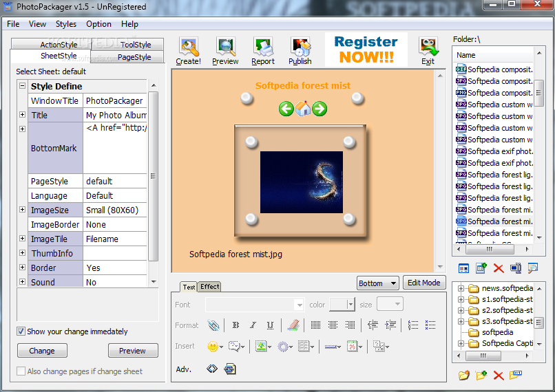
Task: Click the add image icon with green plus
Action: pyautogui.click(x=481, y=268)
